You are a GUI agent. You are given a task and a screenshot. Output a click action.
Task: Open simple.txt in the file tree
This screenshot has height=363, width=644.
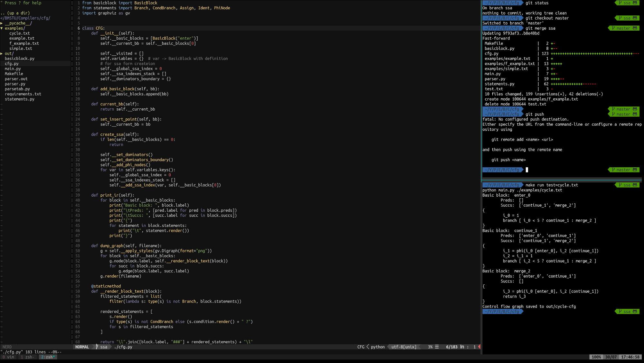pos(21,49)
